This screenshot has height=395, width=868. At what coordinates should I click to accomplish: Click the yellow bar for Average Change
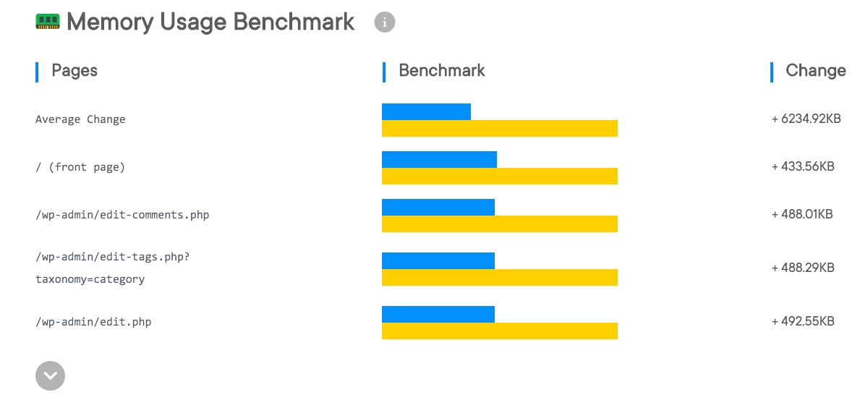click(x=499, y=128)
